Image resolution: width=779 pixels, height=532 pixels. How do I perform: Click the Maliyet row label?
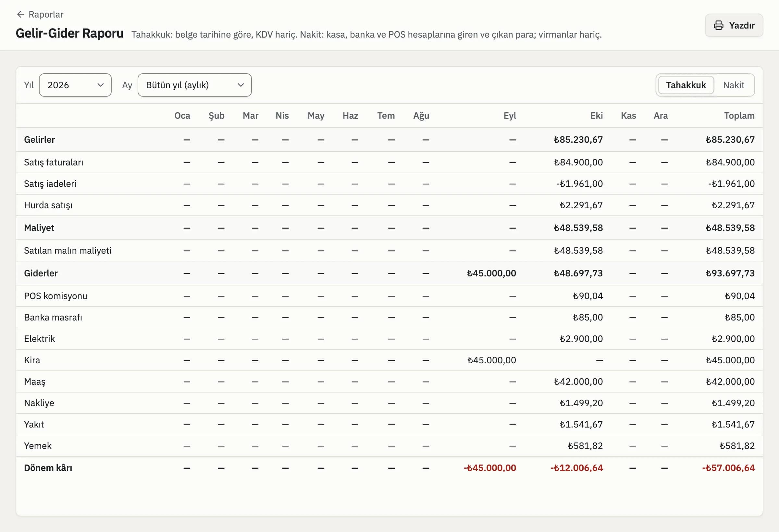pos(39,228)
